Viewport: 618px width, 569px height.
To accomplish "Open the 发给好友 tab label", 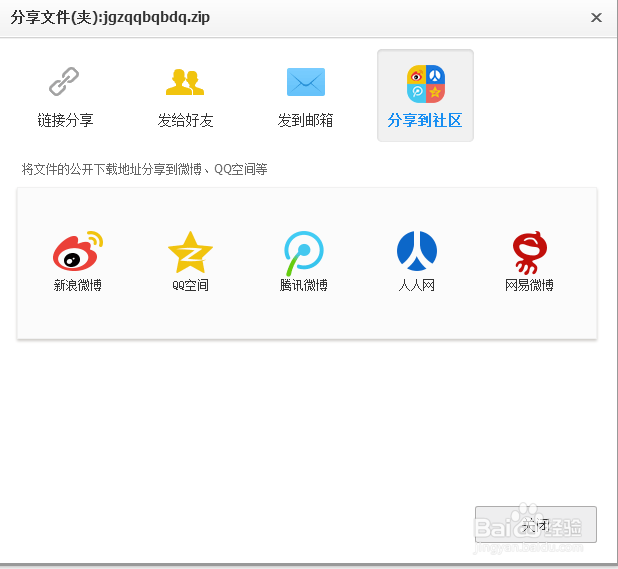I will click(x=186, y=120).
